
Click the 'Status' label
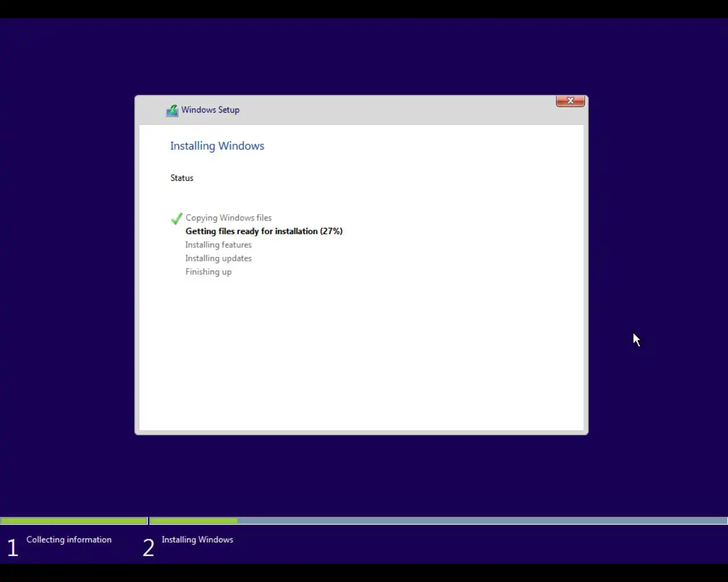(x=182, y=178)
